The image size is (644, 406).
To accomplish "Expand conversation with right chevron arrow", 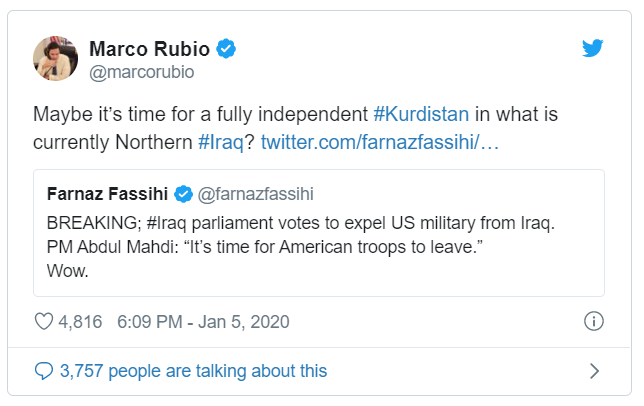I will [594, 371].
